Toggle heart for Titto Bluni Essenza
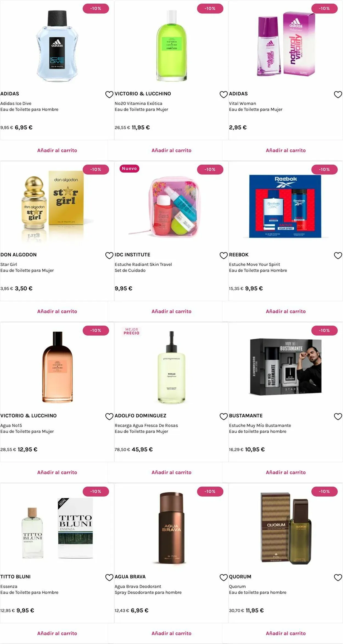The height and width of the screenshot is (644, 343). pyautogui.click(x=109, y=578)
